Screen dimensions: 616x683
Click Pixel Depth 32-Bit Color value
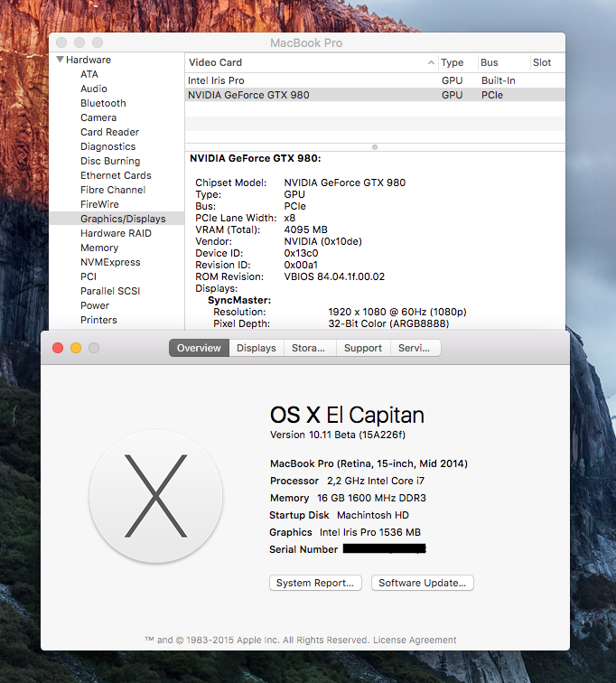[388, 323]
